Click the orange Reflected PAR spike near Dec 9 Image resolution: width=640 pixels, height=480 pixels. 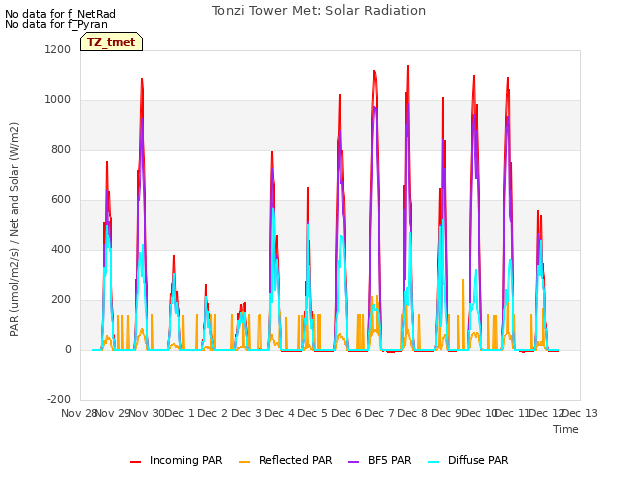tap(463, 282)
